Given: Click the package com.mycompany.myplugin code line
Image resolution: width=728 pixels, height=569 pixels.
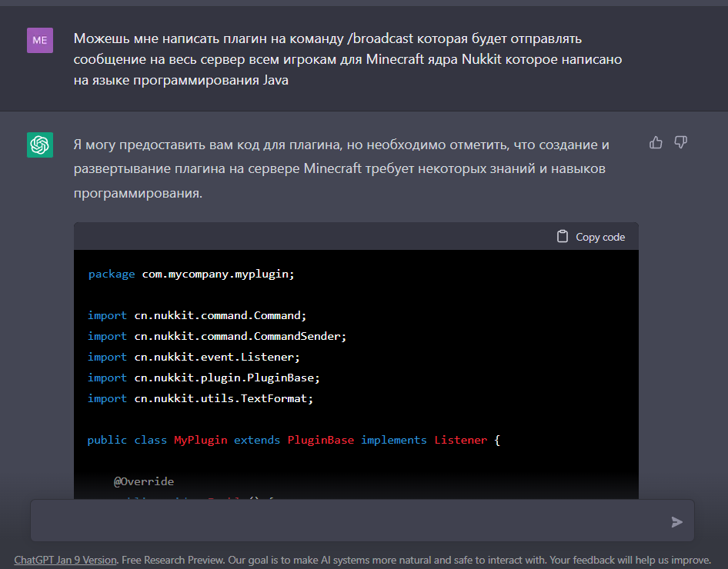Looking at the screenshot, I should [x=192, y=274].
